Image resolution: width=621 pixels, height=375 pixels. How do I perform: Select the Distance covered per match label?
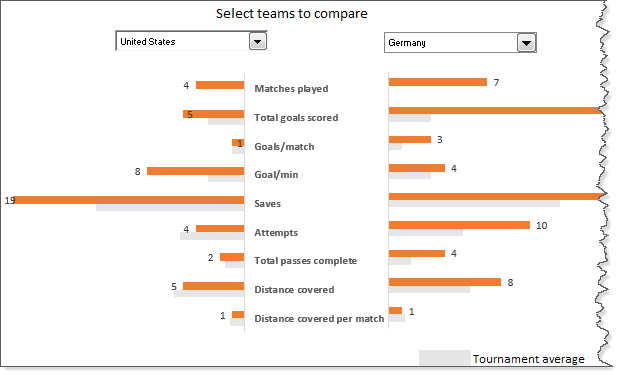click(319, 318)
